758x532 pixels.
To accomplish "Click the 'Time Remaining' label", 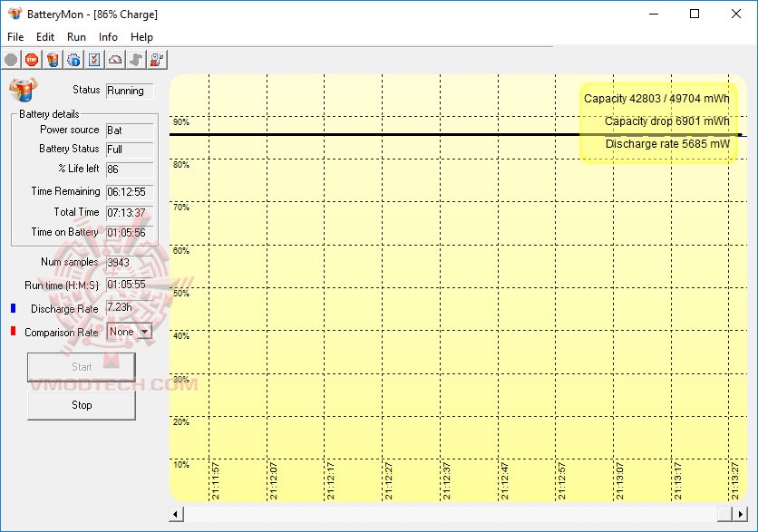I will [x=65, y=191].
